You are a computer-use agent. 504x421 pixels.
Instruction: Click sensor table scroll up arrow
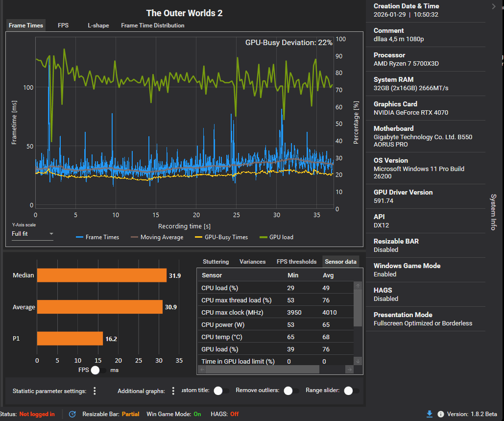coord(358,286)
